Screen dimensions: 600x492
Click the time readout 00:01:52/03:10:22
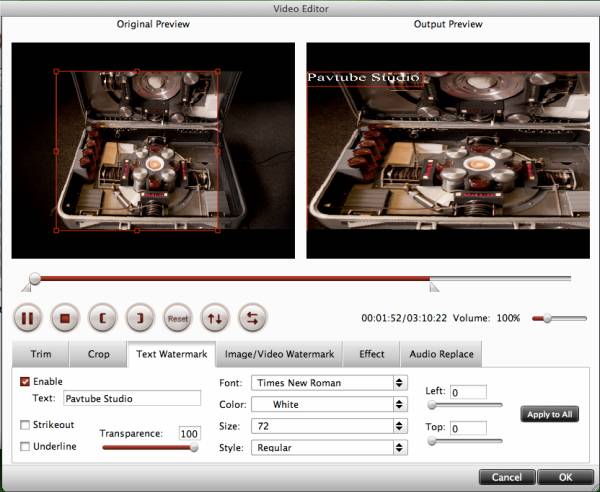tap(404, 318)
